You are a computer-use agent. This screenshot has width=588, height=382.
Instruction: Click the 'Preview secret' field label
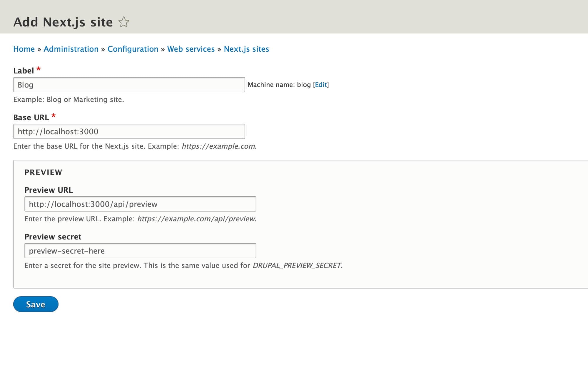[x=53, y=237]
